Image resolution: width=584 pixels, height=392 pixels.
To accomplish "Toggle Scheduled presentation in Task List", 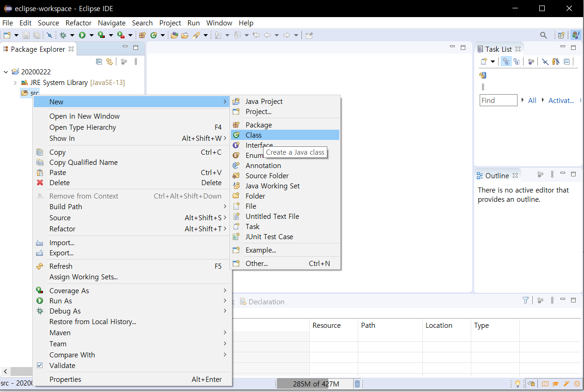I will click(x=517, y=61).
